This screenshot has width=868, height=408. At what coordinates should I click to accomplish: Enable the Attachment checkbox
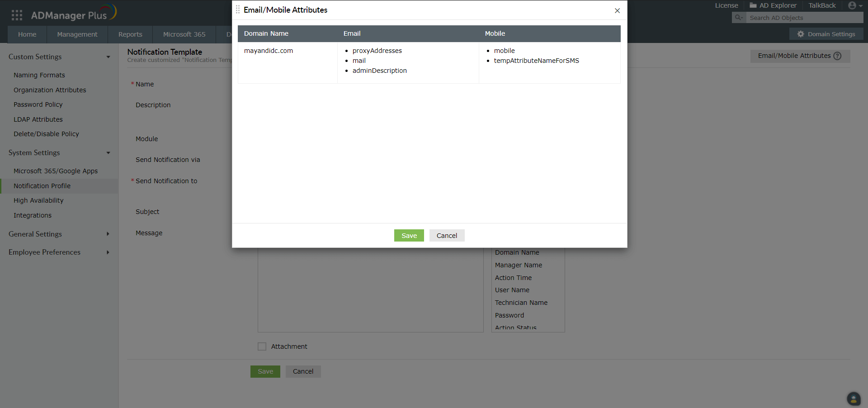262,346
